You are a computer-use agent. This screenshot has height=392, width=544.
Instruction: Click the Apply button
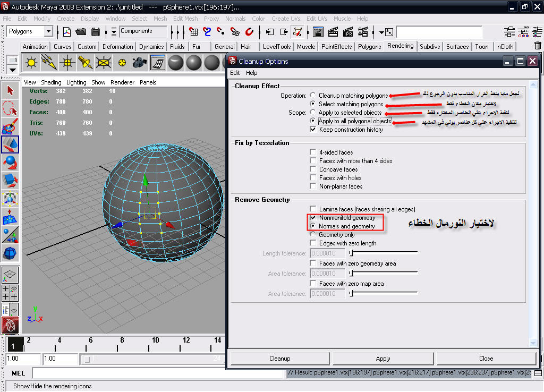pos(383,359)
